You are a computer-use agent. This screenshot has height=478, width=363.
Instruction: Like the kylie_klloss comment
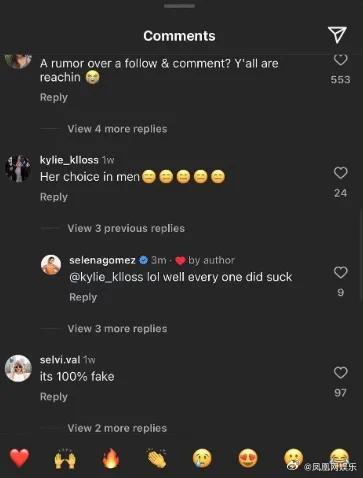[340, 173]
